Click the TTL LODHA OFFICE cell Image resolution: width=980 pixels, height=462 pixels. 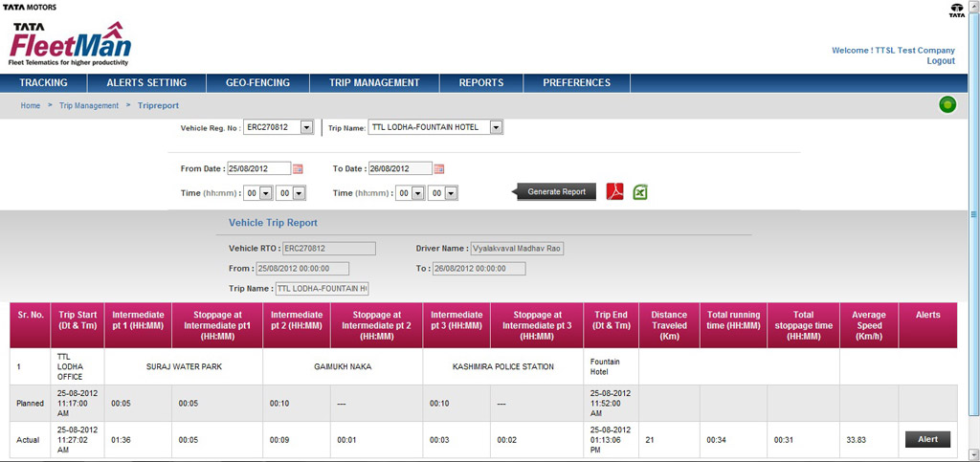click(x=78, y=366)
